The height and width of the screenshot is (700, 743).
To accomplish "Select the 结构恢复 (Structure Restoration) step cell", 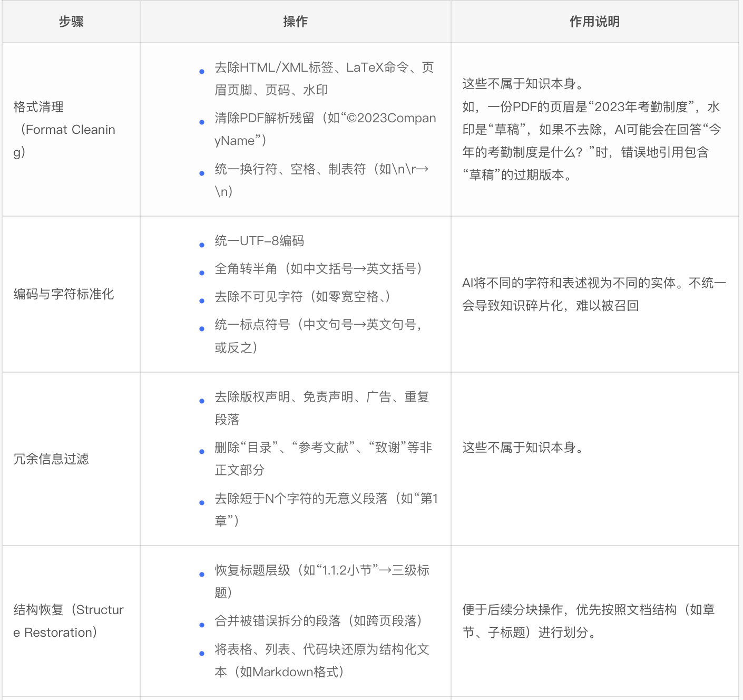I will 69,621.
